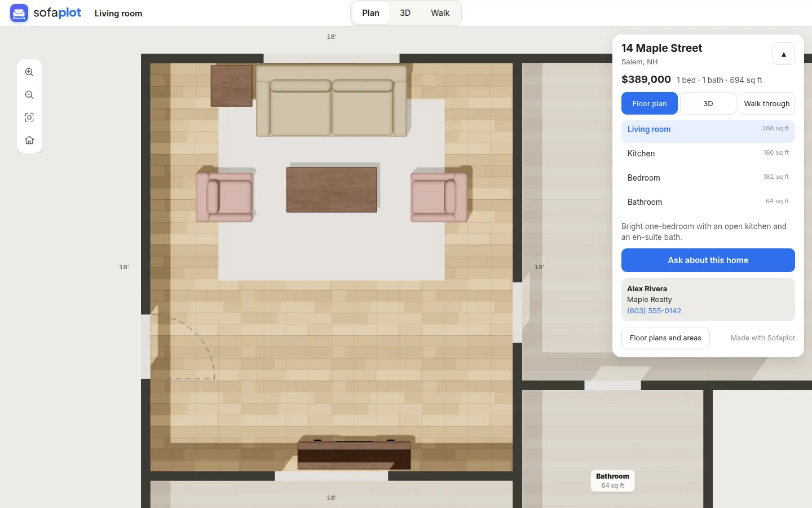Viewport: 812px width, 508px height.
Task: Fit plan to screen icon
Action: (x=29, y=117)
